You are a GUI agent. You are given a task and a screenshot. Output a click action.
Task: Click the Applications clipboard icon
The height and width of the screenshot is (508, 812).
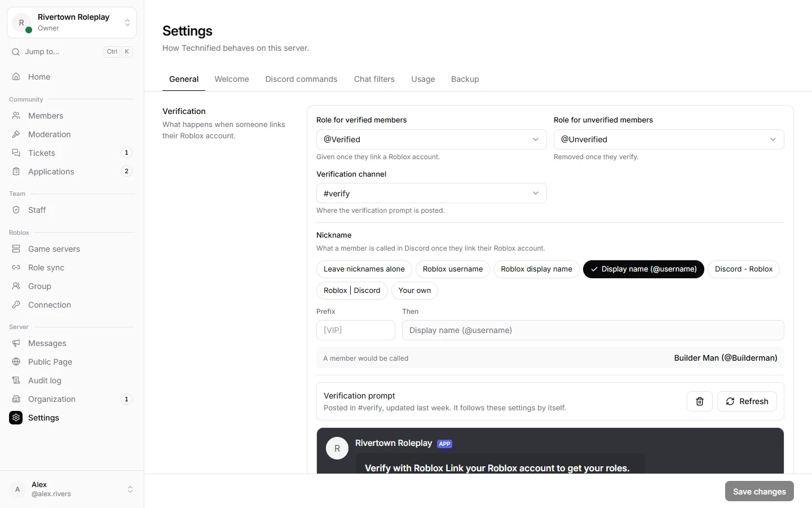pyautogui.click(x=16, y=172)
